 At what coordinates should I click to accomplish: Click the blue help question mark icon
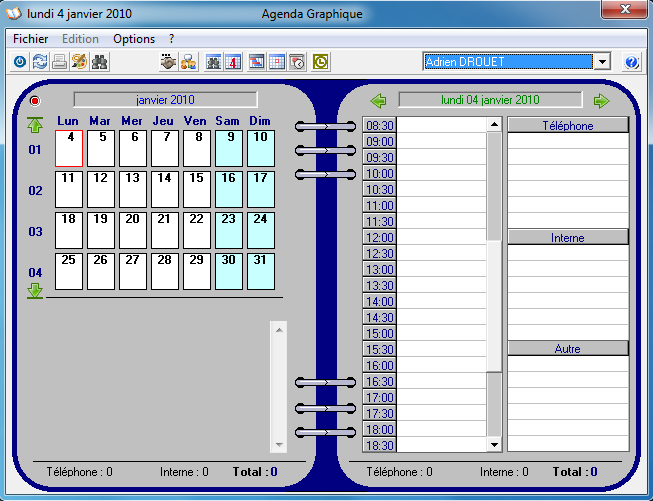(x=631, y=62)
